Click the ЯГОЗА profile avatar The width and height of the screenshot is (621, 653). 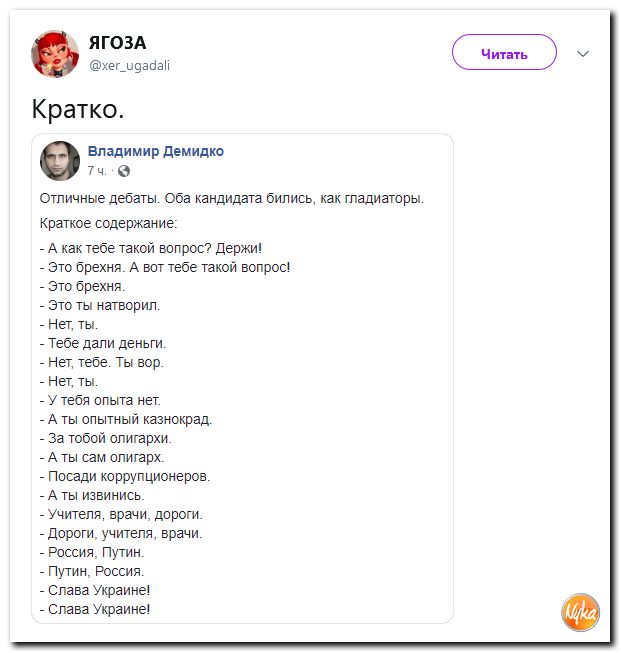pos(55,53)
